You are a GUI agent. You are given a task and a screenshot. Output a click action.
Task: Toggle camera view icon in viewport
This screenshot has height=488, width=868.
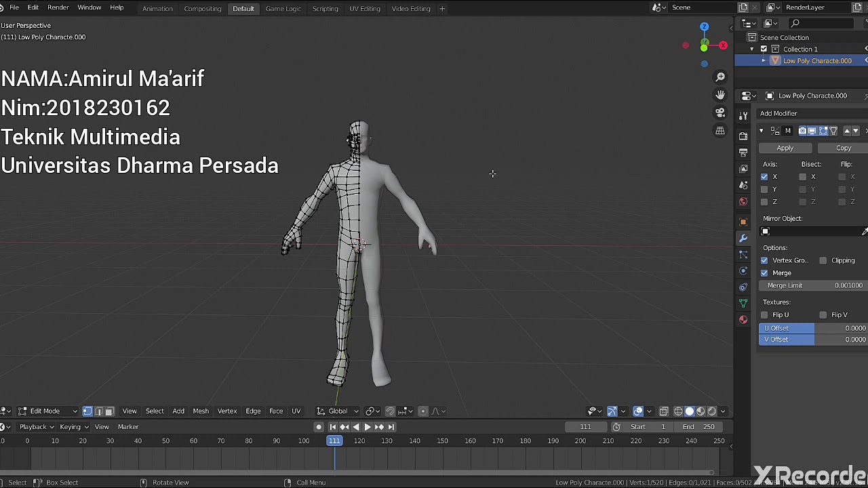point(720,113)
